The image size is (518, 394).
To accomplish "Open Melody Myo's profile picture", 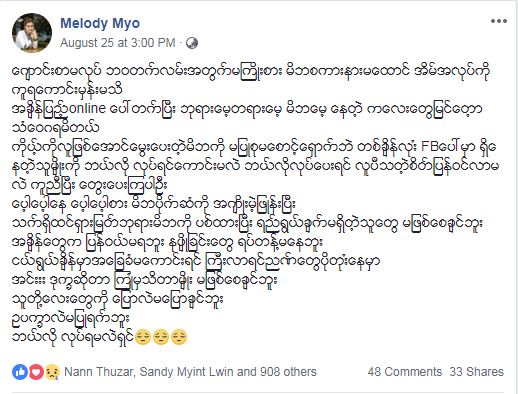I will [x=32, y=33].
